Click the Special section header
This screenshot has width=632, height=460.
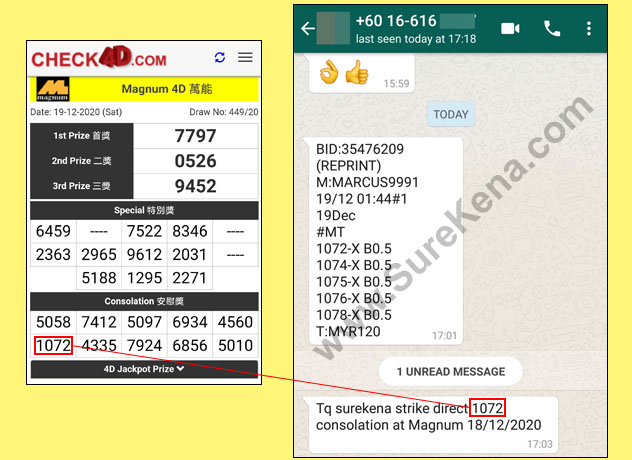point(144,210)
